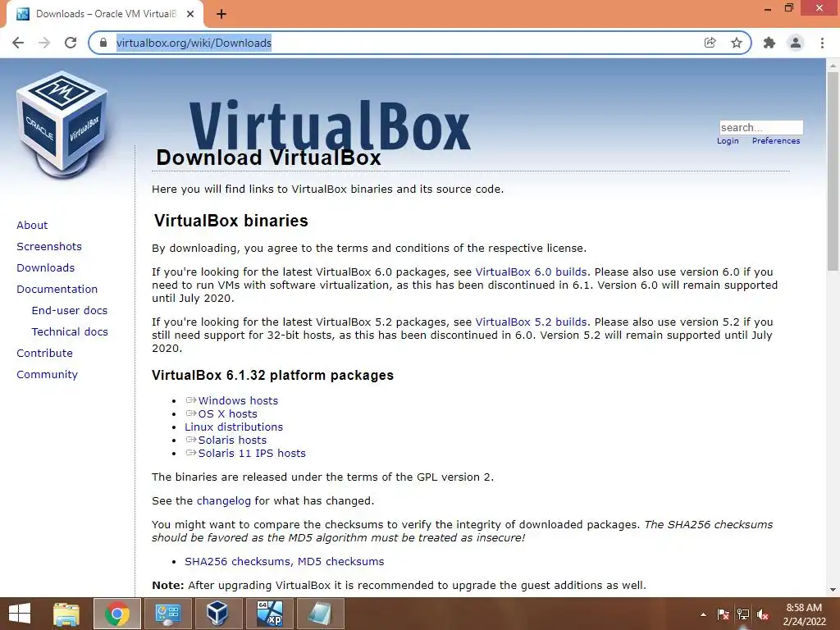The height and width of the screenshot is (630, 840).
Task: Open the MD5 checksums link
Action: pos(340,561)
